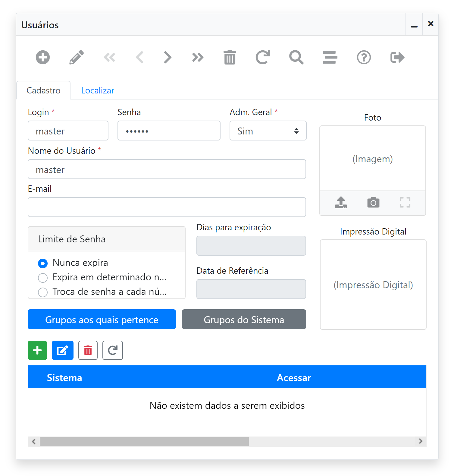Select the Cadastro tab

[x=43, y=90]
